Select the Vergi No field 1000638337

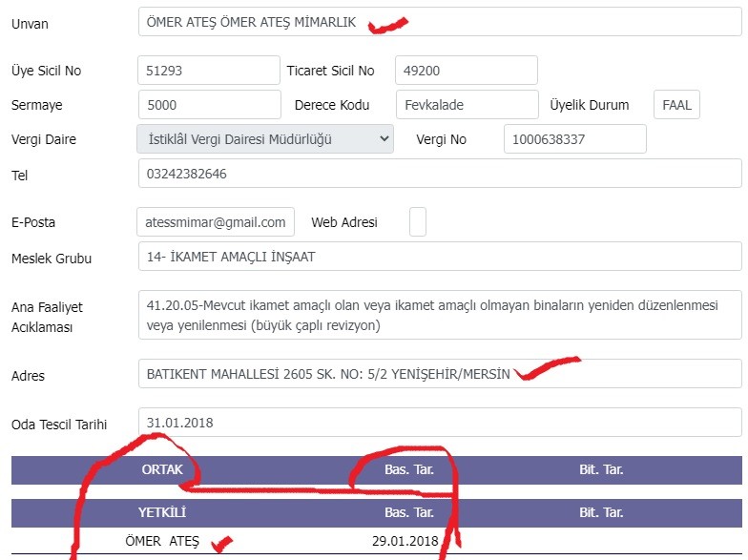point(574,139)
